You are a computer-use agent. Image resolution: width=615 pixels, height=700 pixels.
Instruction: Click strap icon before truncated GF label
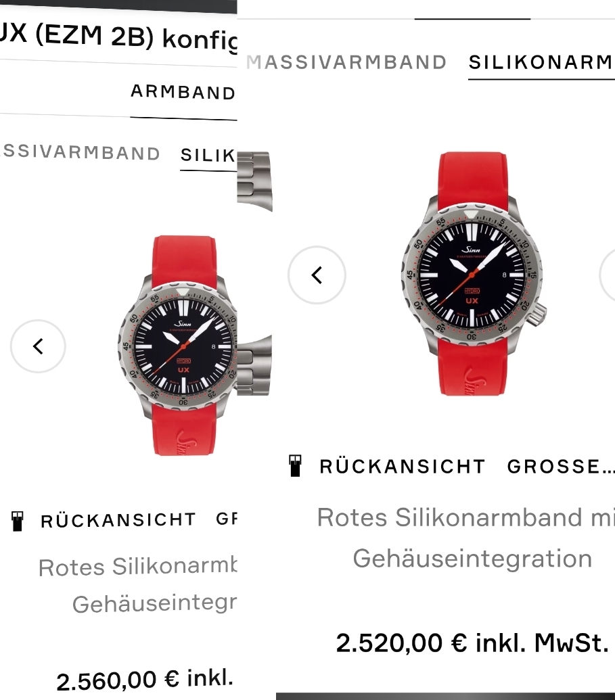click(x=18, y=521)
